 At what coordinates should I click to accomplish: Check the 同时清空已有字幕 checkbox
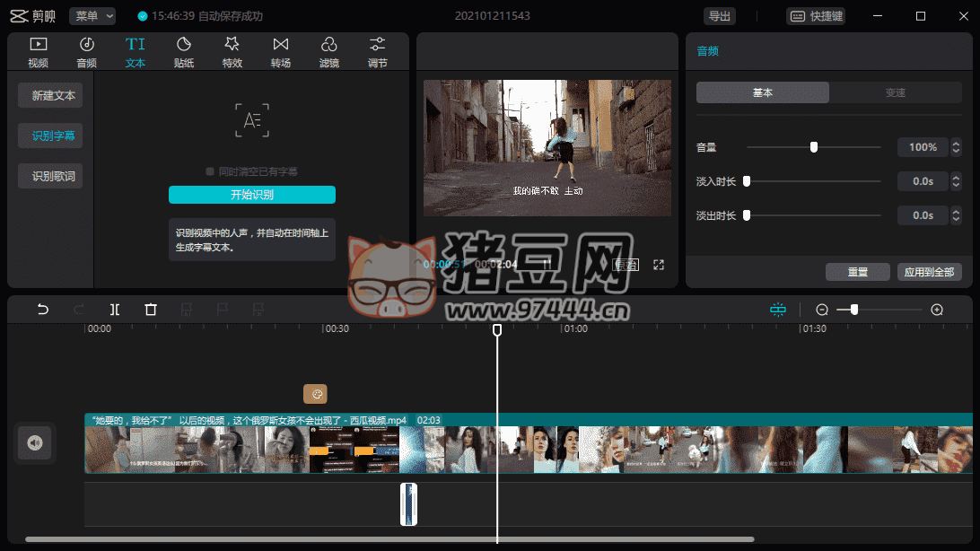[x=210, y=171]
